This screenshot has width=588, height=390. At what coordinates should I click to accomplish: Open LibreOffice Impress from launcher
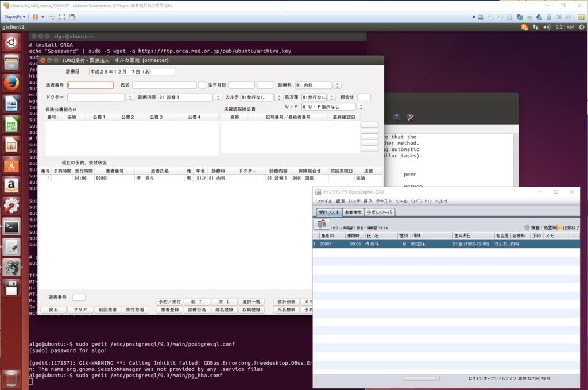pyautogui.click(x=11, y=145)
